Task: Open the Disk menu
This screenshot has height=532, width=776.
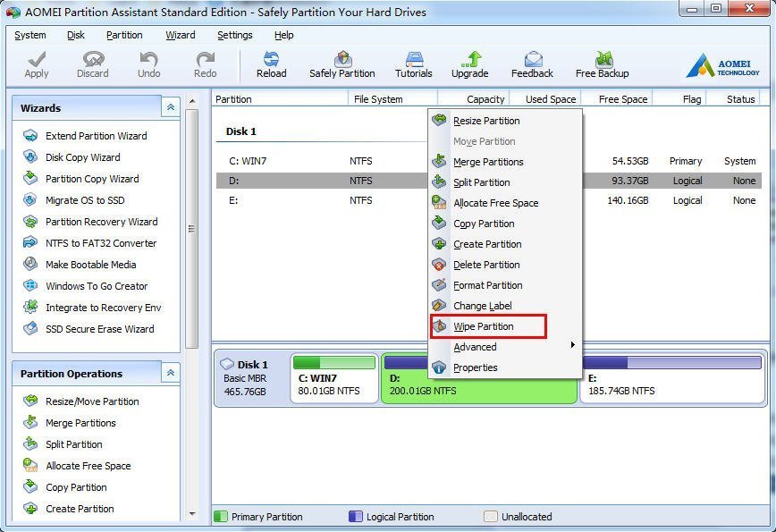Action: pos(76,35)
